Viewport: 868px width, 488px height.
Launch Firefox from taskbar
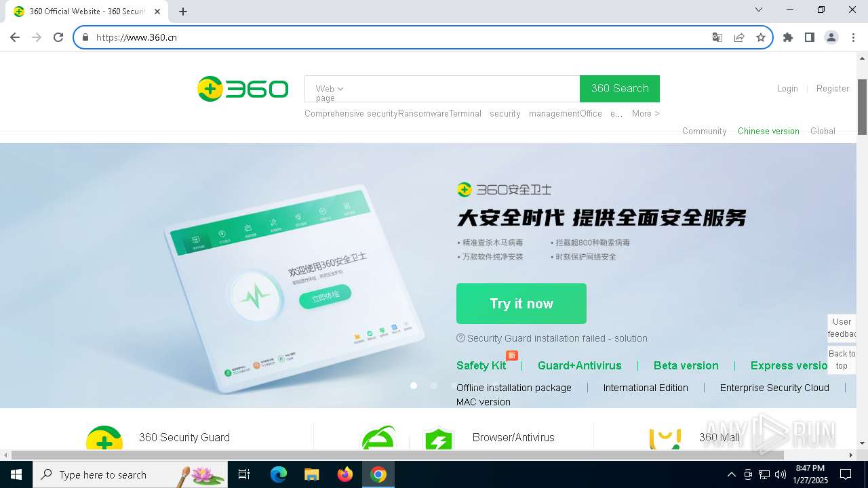(345, 474)
